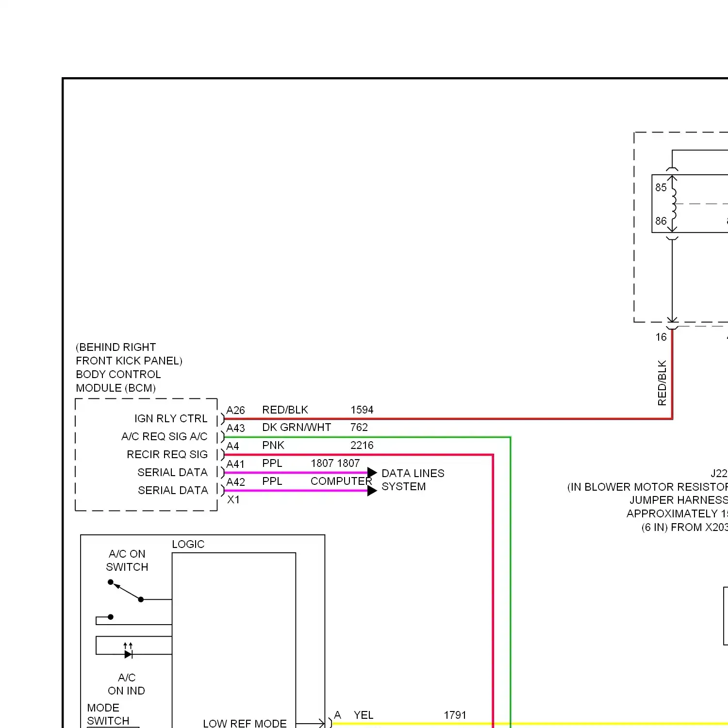Select the 'RECIR REQ SIG' label

pos(167,454)
